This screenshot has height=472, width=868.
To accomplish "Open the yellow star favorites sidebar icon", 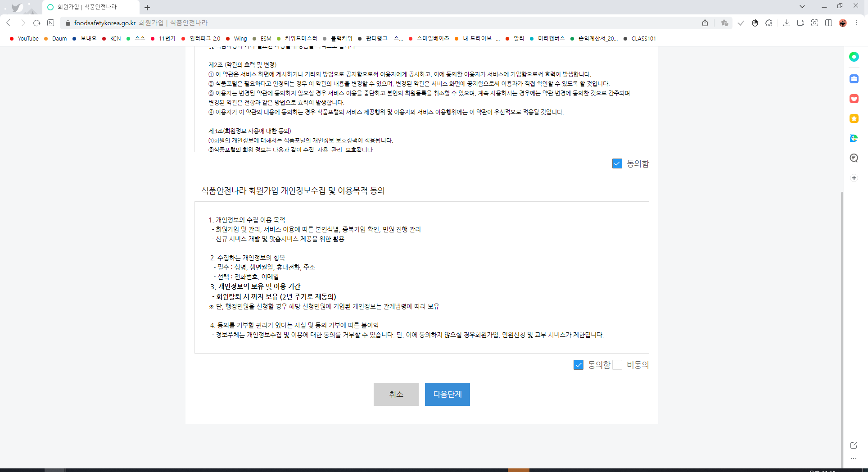I will coord(854,118).
